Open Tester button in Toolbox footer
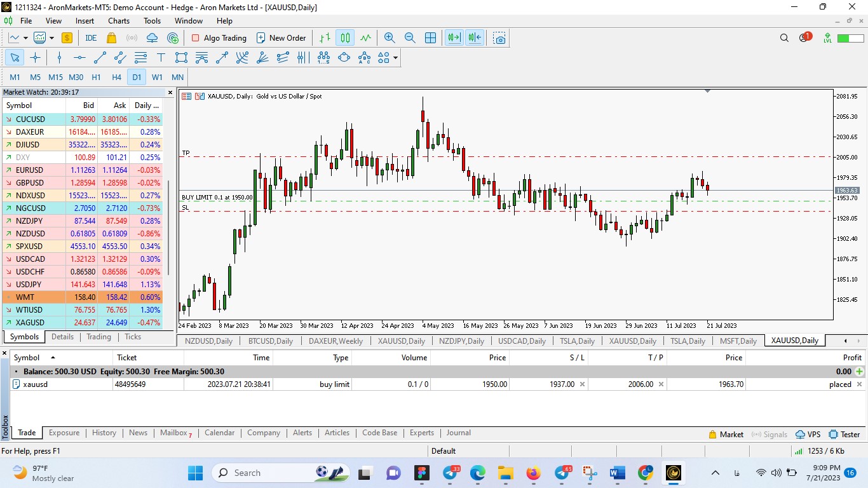This screenshot has width=868, height=488. 844,435
